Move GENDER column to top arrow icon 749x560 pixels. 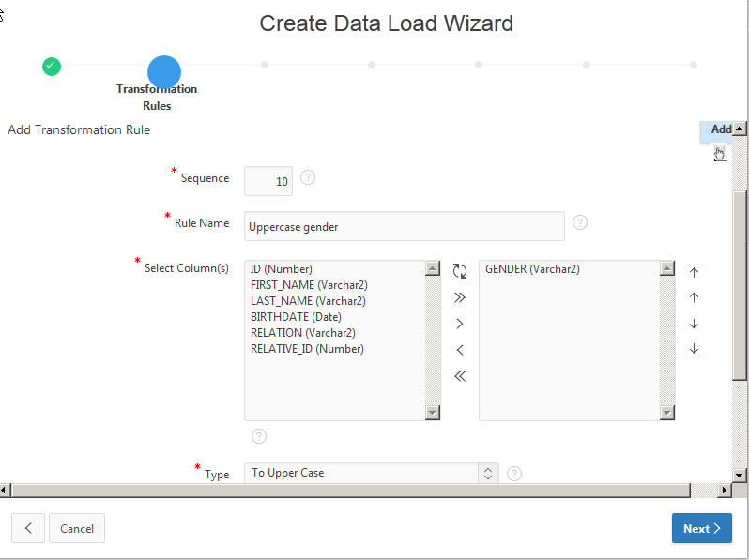point(694,271)
